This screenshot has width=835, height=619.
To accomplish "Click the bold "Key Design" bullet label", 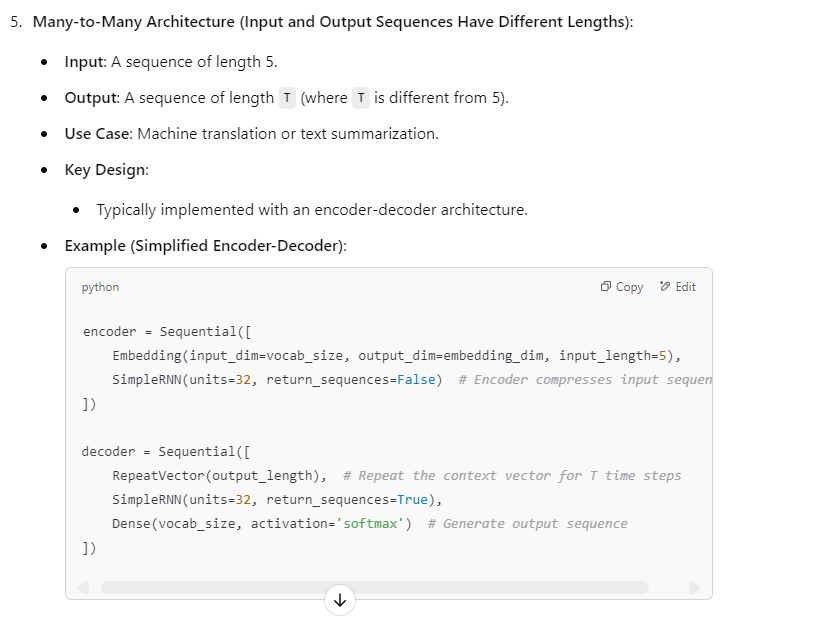I will tap(106, 170).
